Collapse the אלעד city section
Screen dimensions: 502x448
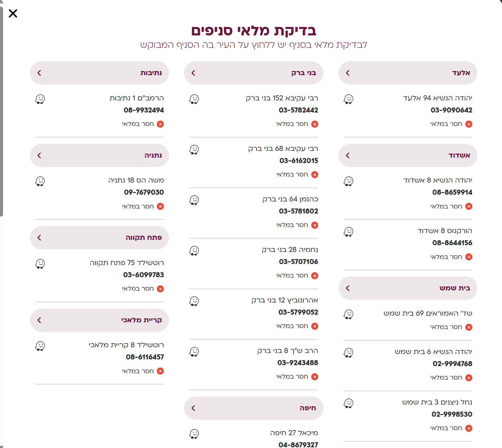click(408, 73)
